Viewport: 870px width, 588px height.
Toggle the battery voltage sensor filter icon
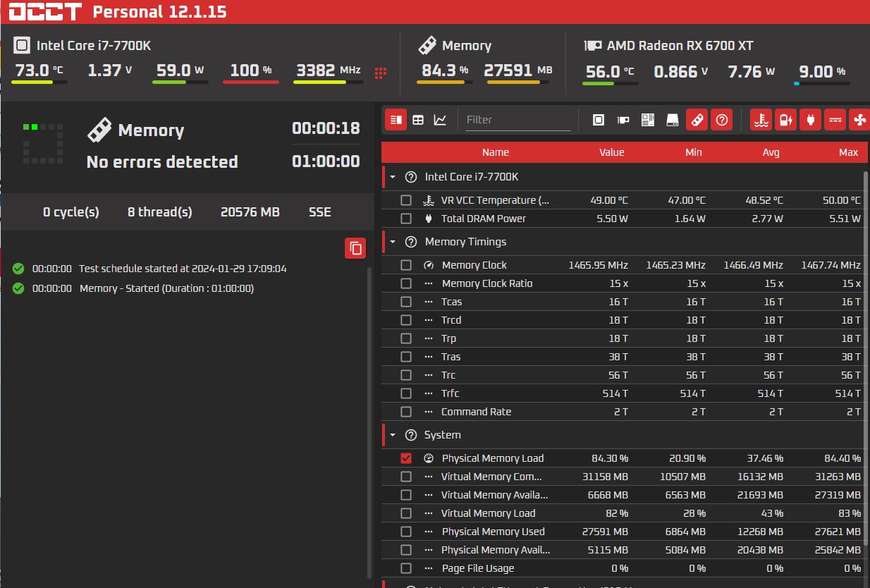coord(785,120)
